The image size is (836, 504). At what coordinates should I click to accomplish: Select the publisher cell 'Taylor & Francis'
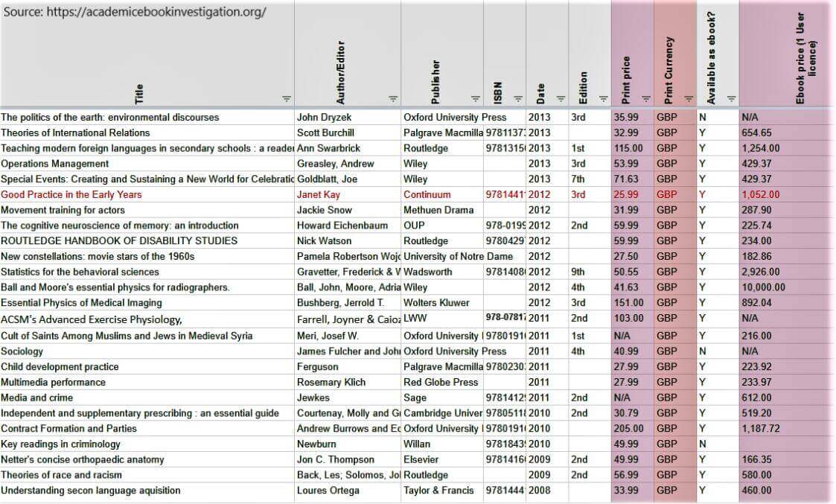pos(442,491)
